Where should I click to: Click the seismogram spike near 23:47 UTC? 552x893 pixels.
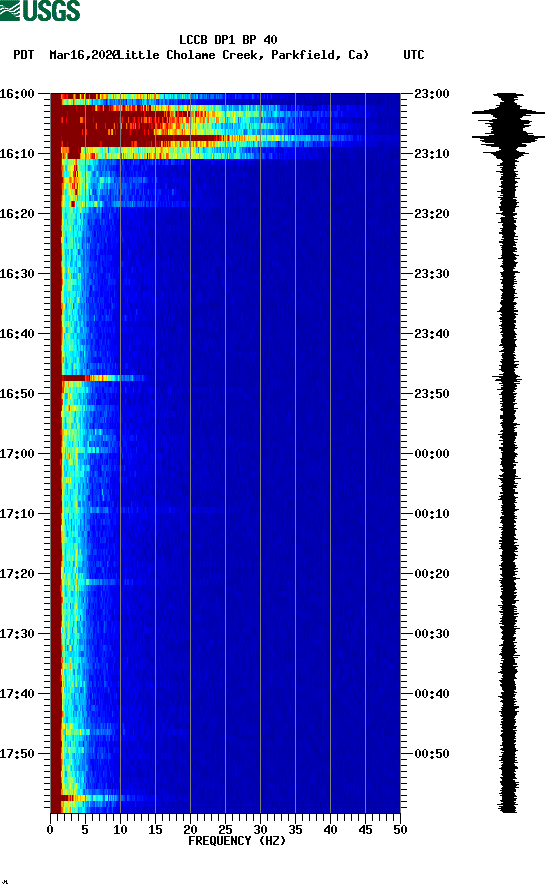pos(507,378)
